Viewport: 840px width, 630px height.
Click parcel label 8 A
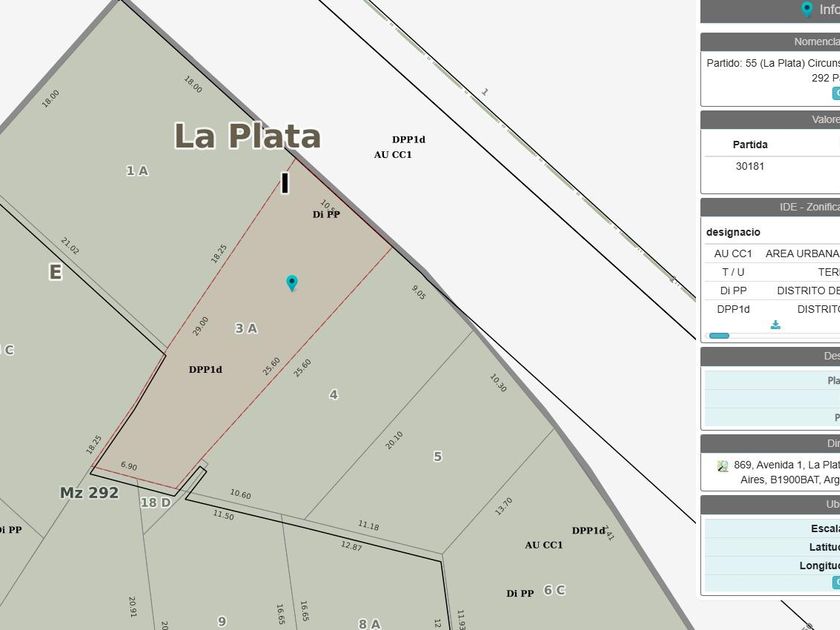(x=369, y=624)
